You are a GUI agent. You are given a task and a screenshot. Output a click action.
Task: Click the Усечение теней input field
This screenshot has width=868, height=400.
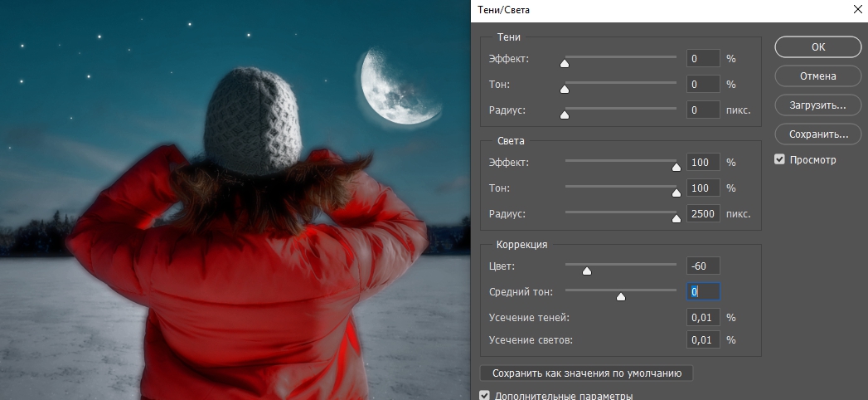coord(702,318)
